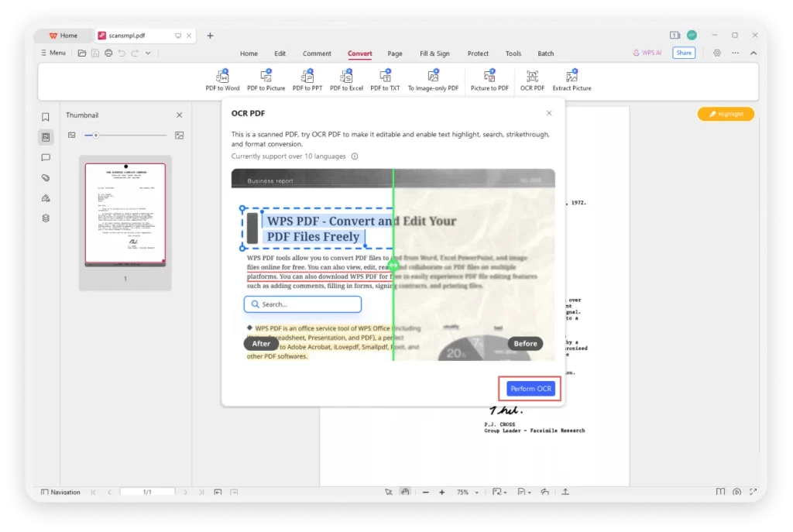
Task: Select To Image-only PDF option
Action: [x=433, y=81]
